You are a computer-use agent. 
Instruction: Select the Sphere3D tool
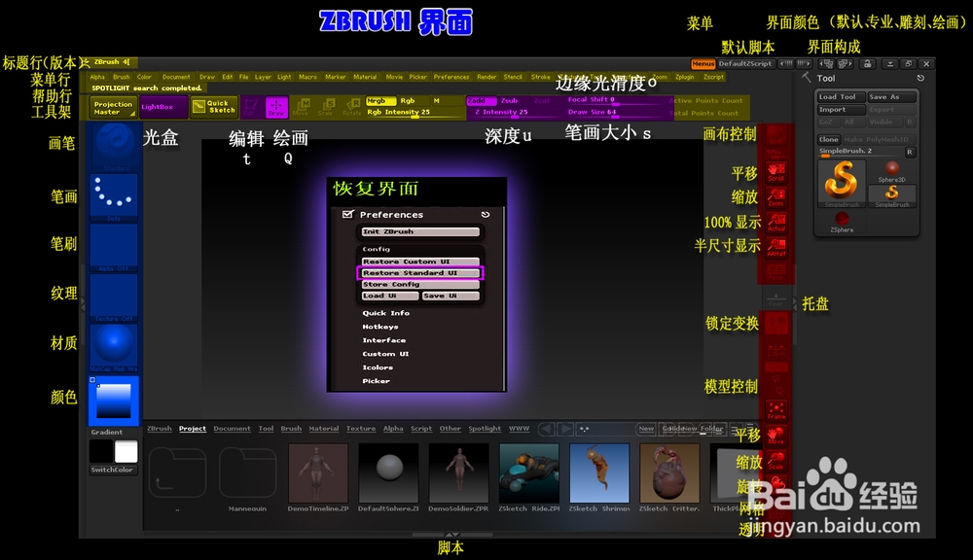click(891, 172)
